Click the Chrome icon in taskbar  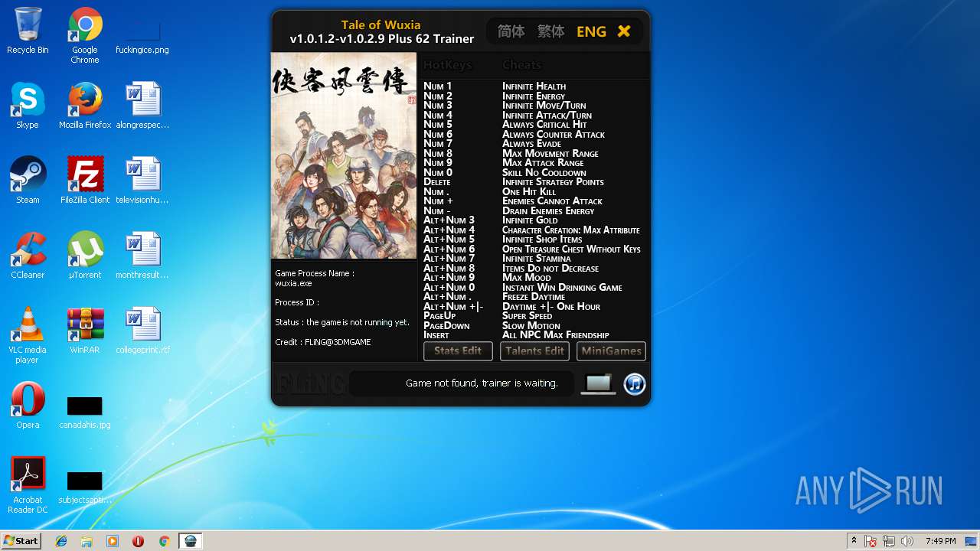point(164,541)
